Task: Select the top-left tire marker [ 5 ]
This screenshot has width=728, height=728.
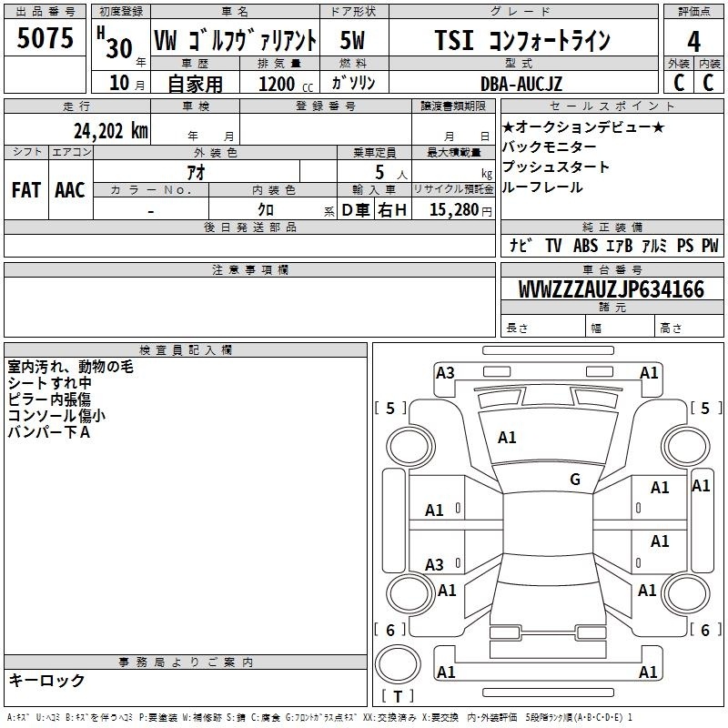Action: coord(390,409)
